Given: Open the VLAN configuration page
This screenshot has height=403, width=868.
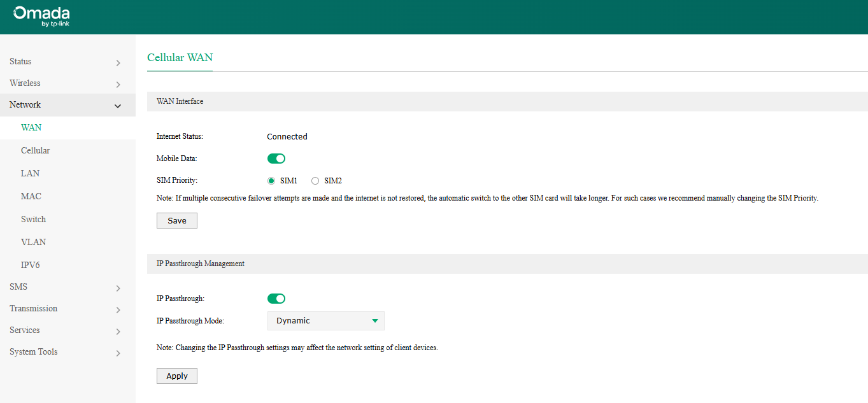Looking at the screenshot, I should (x=33, y=242).
